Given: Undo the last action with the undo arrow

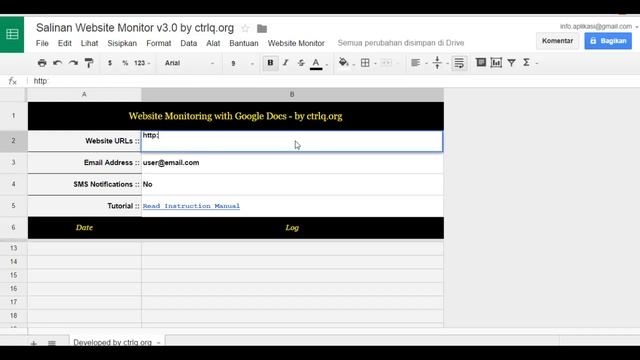Looking at the screenshot, I should click(58, 63).
